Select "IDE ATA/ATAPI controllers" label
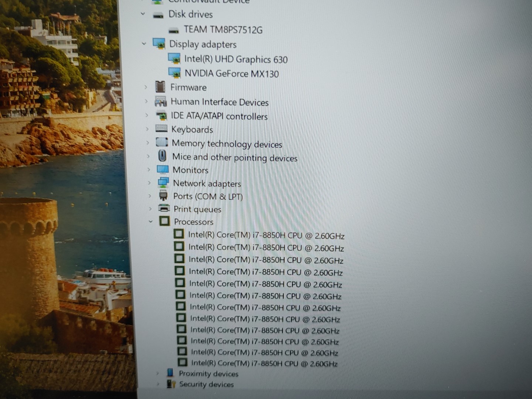532x399 pixels. click(x=219, y=116)
